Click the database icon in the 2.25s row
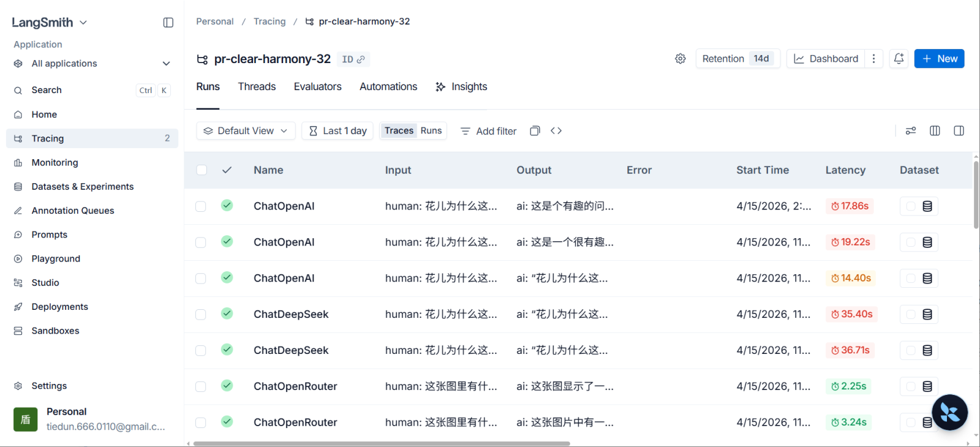Image resolution: width=980 pixels, height=447 pixels. pyautogui.click(x=927, y=387)
